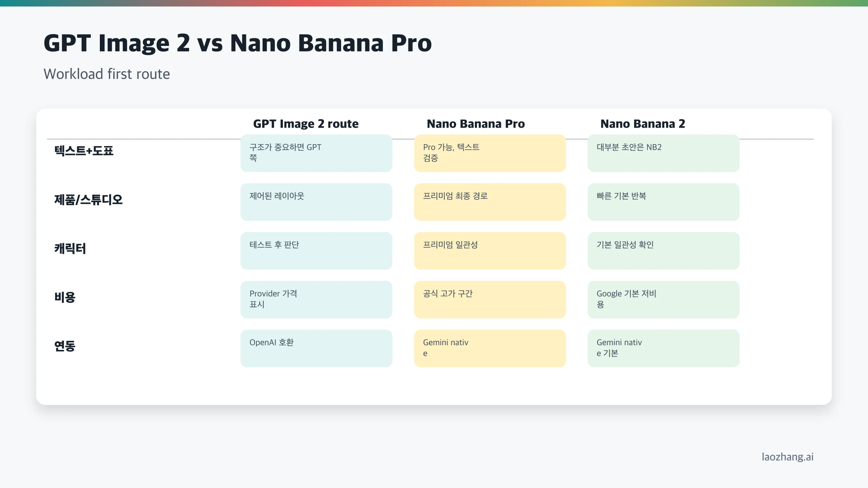
Task: Click the 'Google 기본 저비용' green cell
Action: [x=663, y=300]
